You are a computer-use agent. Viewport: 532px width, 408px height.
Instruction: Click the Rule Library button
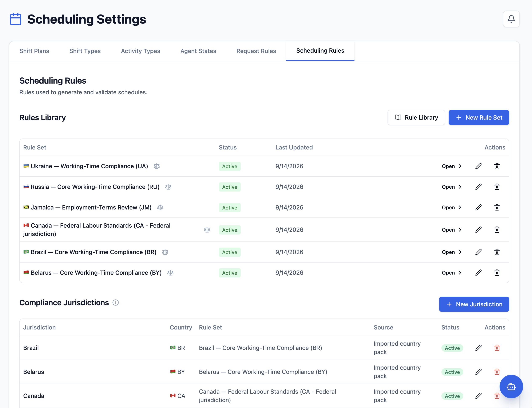point(416,117)
